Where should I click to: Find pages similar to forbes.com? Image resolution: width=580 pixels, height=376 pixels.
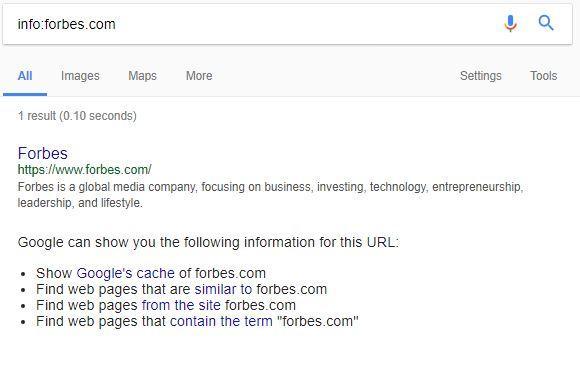click(215, 289)
